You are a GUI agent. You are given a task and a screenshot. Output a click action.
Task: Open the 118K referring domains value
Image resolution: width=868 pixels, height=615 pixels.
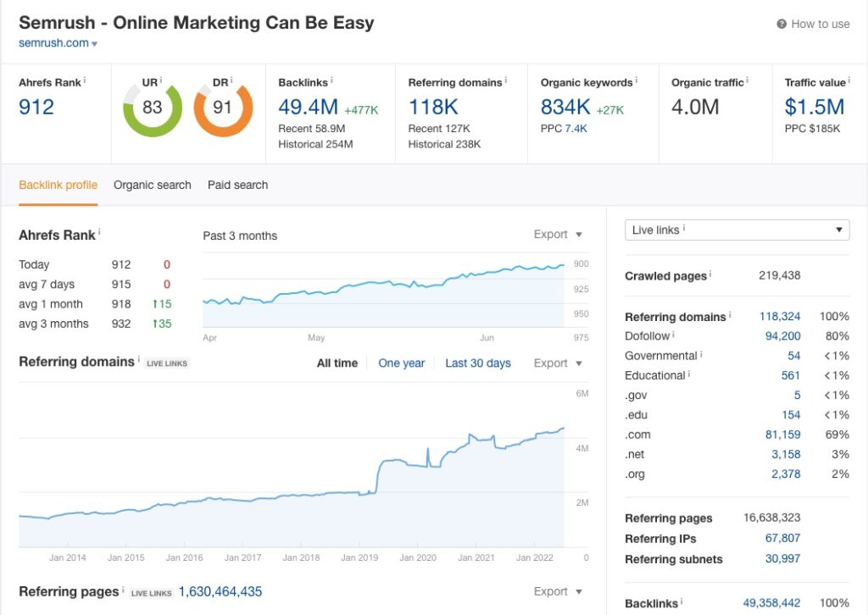[x=433, y=107]
